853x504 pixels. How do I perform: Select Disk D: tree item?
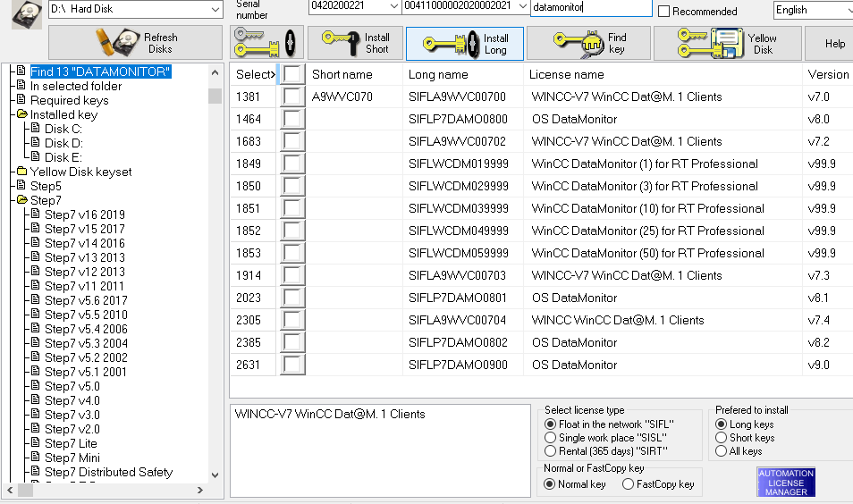(x=63, y=143)
